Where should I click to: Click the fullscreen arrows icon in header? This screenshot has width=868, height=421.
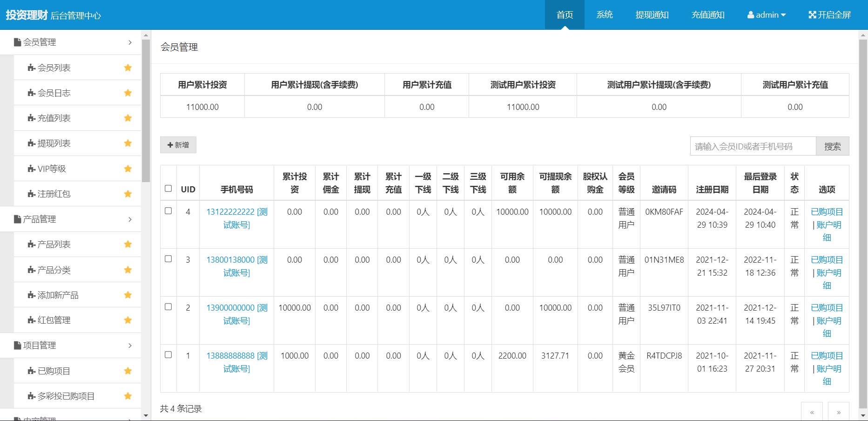812,15
